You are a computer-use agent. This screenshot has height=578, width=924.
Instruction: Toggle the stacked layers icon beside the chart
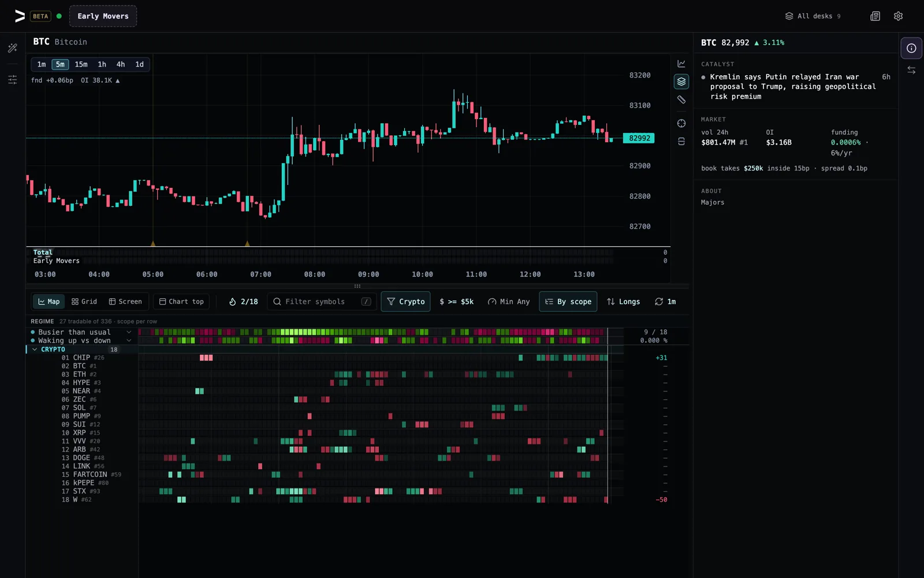pyautogui.click(x=681, y=81)
